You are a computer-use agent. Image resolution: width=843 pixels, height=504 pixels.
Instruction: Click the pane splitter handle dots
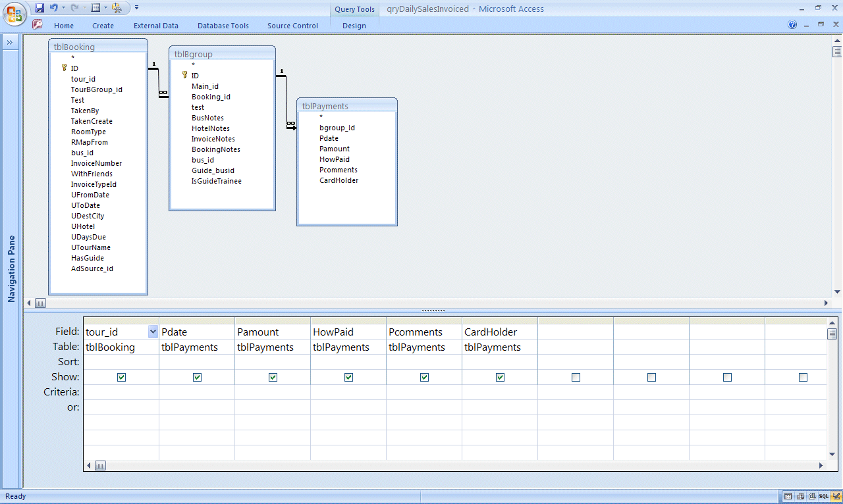pyautogui.click(x=433, y=311)
